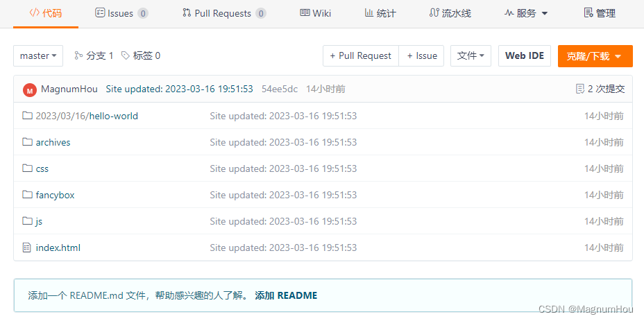Viewport: 644px width, 321px height.
Task: Expand the 文件 dropdown menu
Action: click(x=471, y=55)
